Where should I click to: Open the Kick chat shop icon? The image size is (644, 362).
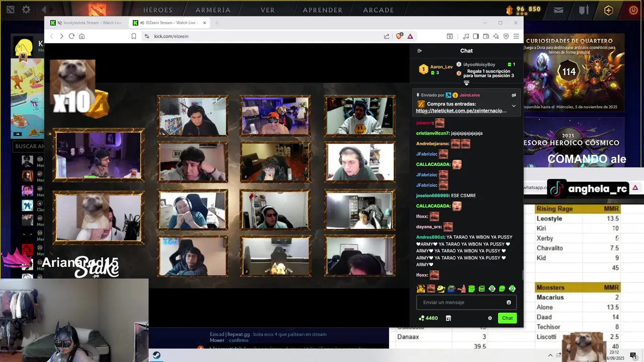click(x=448, y=318)
